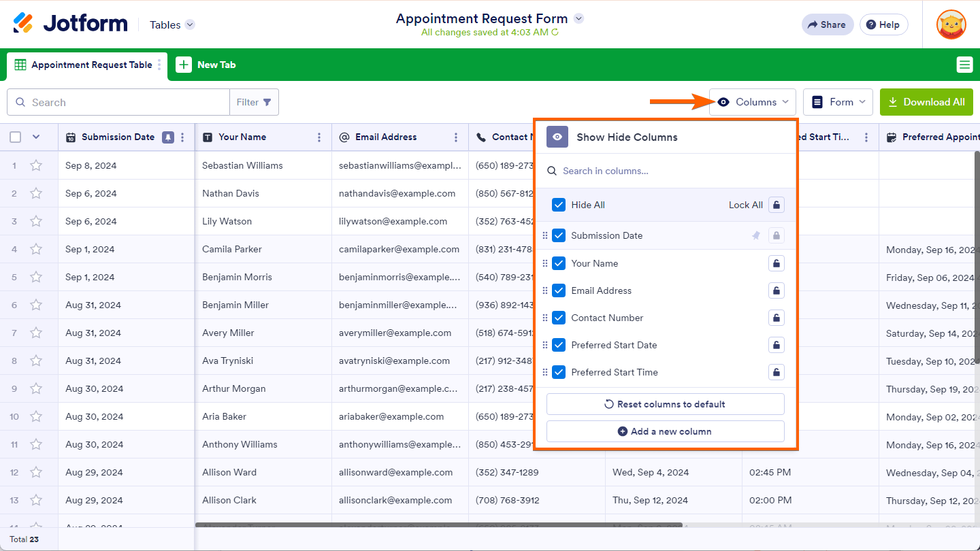Click Reset columns to default
The width and height of the screenshot is (980, 551).
[666, 404]
